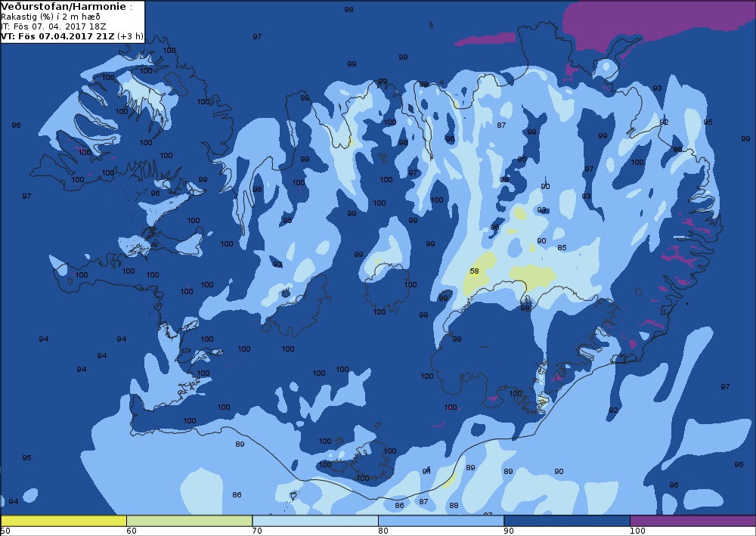Click the '70' label under the color scale

point(257,531)
